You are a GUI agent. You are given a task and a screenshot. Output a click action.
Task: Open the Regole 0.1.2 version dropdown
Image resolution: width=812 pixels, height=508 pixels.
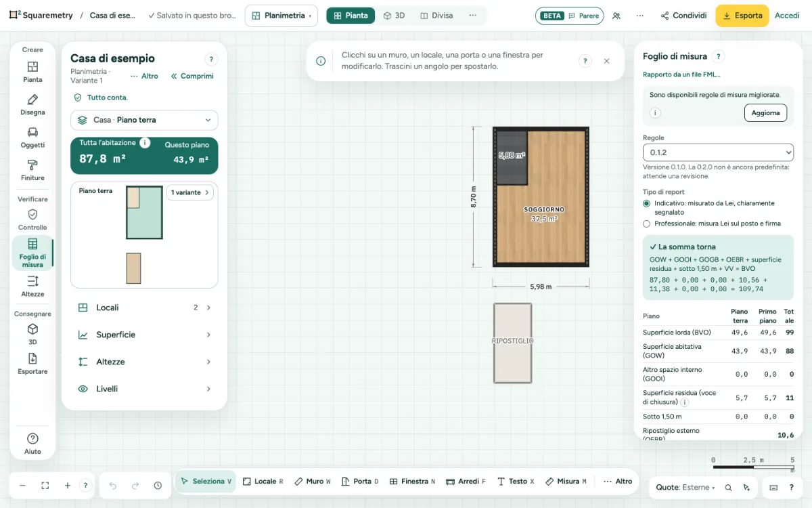click(718, 152)
